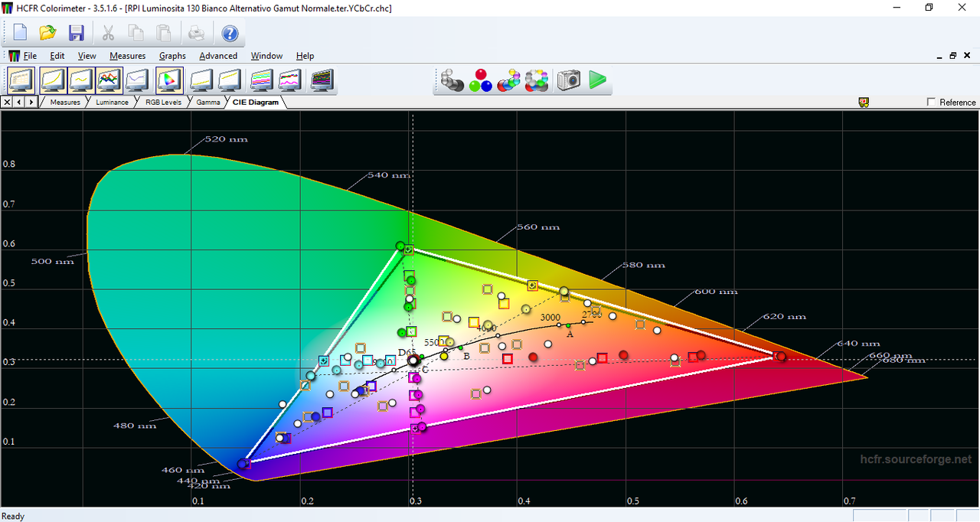Open the Edit menu
980x522 pixels.
[x=57, y=56]
